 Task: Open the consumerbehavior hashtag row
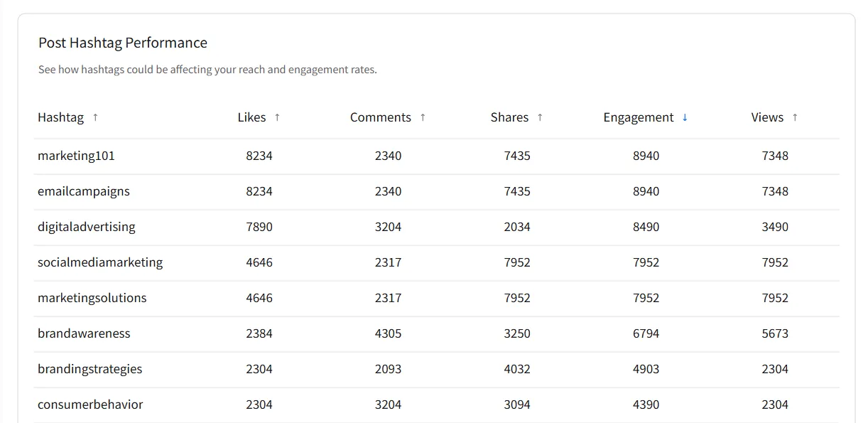[x=90, y=405]
